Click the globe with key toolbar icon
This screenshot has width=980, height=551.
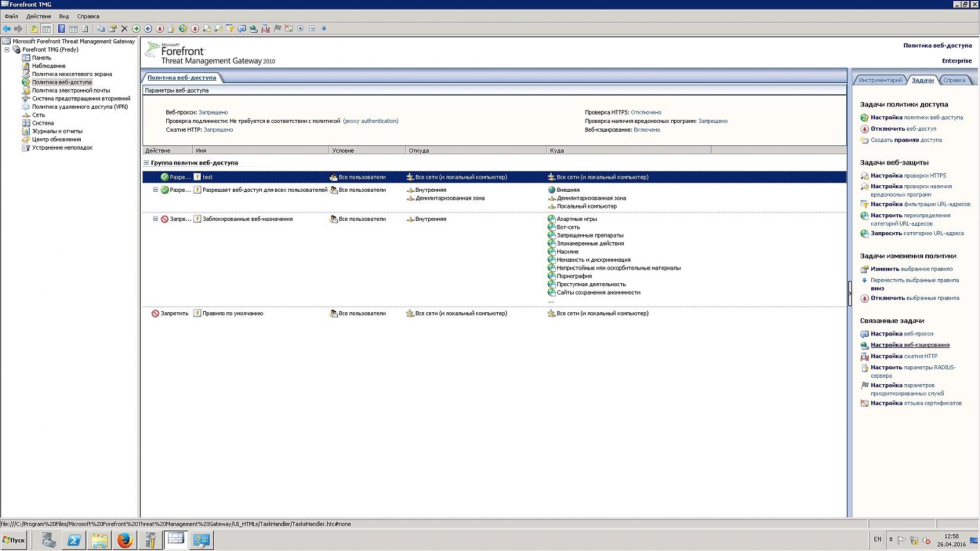(183, 28)
